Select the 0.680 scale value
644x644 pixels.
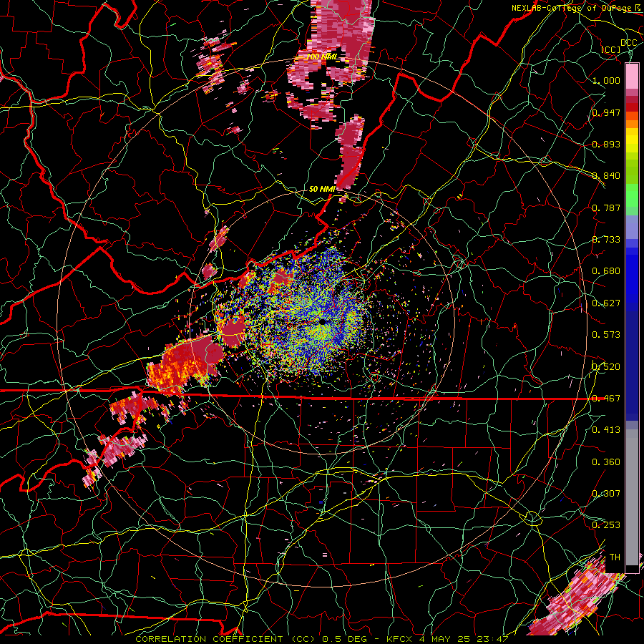tap(606, 271)
